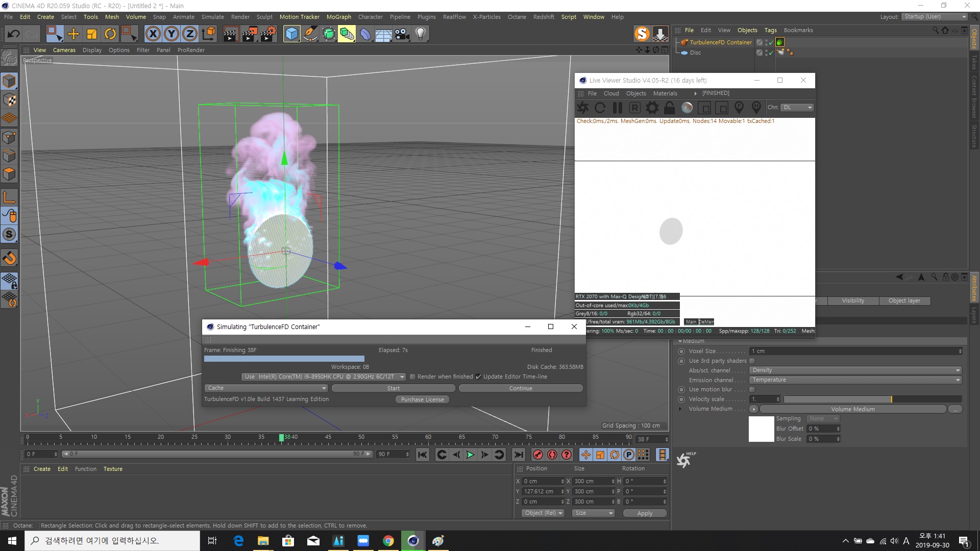Click Purchase License button

[423, 399]
